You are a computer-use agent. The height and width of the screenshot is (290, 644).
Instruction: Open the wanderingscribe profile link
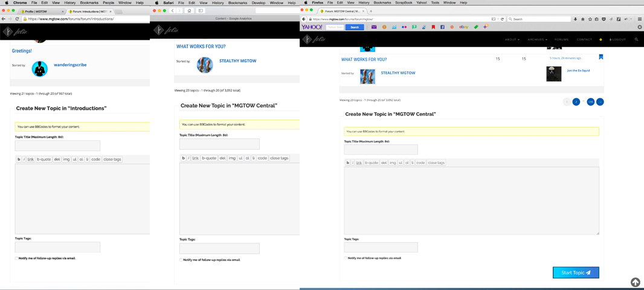(x=70, y=65)
